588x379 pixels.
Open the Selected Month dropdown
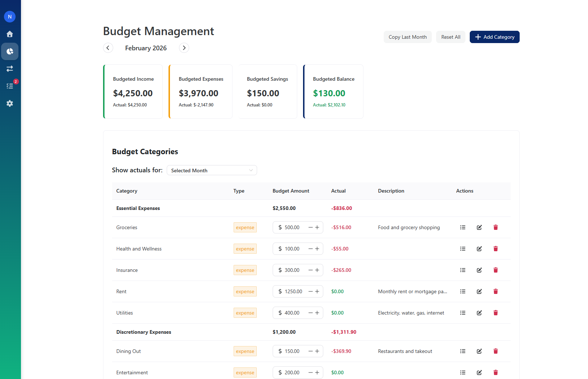(212, 170)
